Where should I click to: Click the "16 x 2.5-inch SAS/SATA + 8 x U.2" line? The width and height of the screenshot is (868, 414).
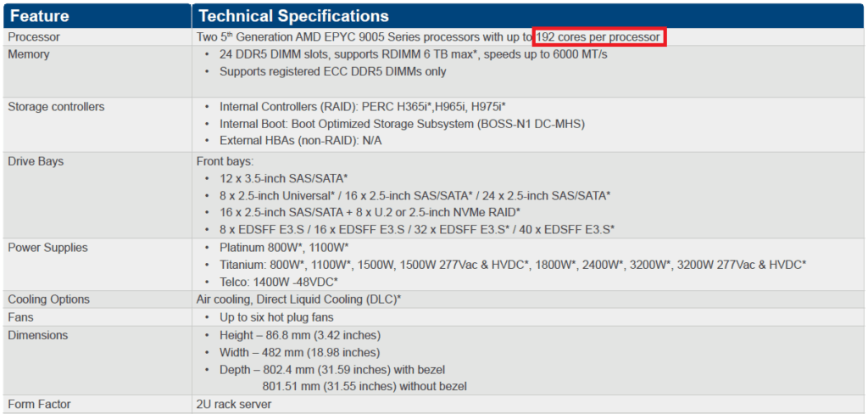pos(370,212)
